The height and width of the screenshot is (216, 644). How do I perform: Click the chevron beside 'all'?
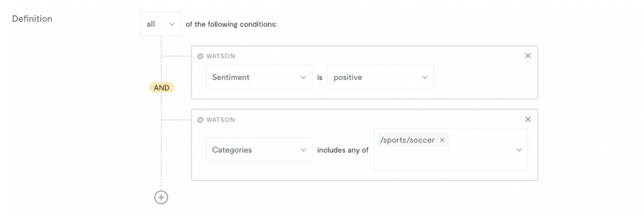(x=172, y=24)
